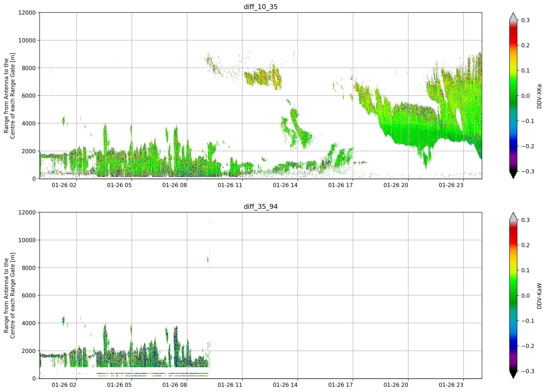
Task: Click the 0.1 tick on DDV-KaW colorbar
Action: [526, 270]
